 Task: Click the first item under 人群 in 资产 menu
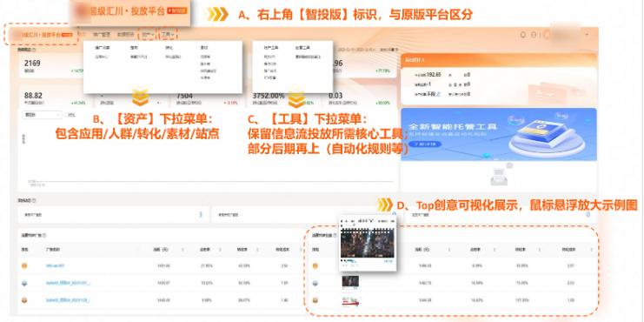pyautogui.click(x=137, y=57)
